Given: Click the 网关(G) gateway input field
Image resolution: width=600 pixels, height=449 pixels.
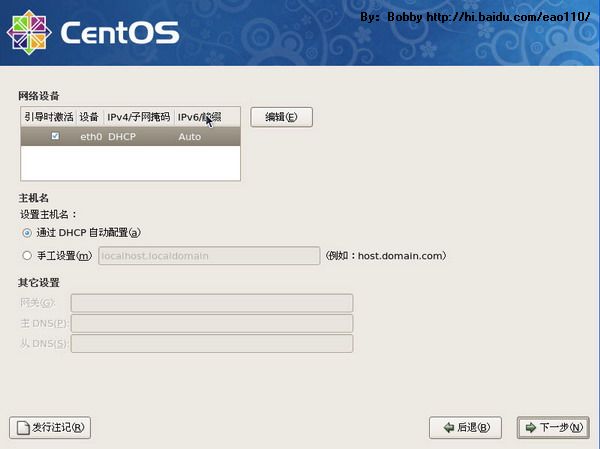Looking at the screenshot, I should point(212,303).
